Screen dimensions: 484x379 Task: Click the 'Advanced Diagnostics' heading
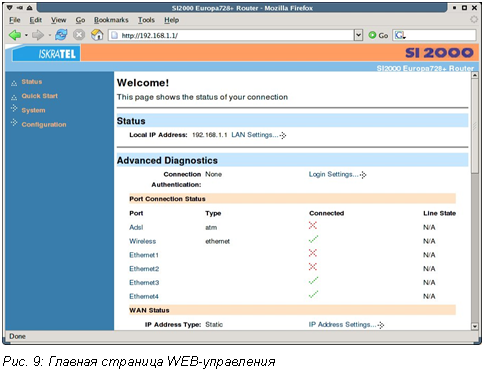(x=167, y=161)
